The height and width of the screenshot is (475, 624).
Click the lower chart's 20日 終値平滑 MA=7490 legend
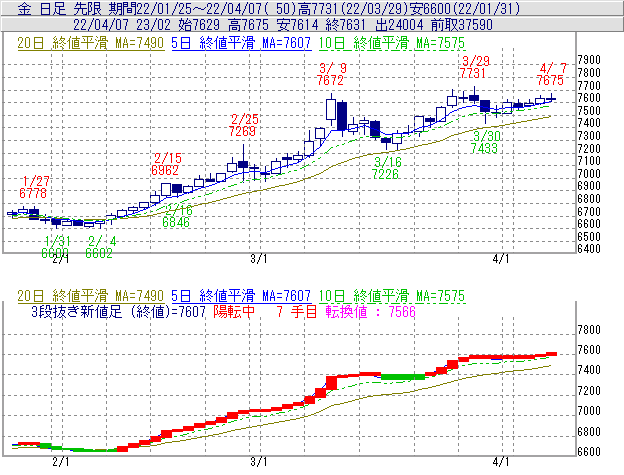[x=90, y=296]
